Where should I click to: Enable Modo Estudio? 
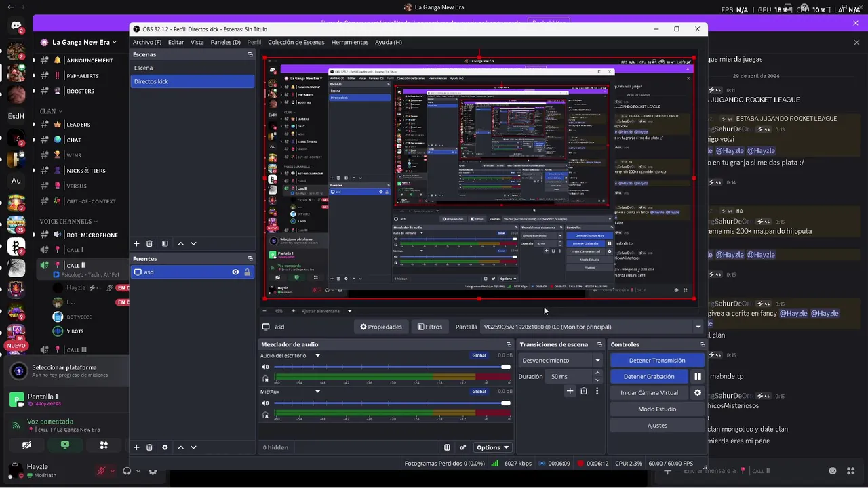pyautogui.click(x=657, y=409)
